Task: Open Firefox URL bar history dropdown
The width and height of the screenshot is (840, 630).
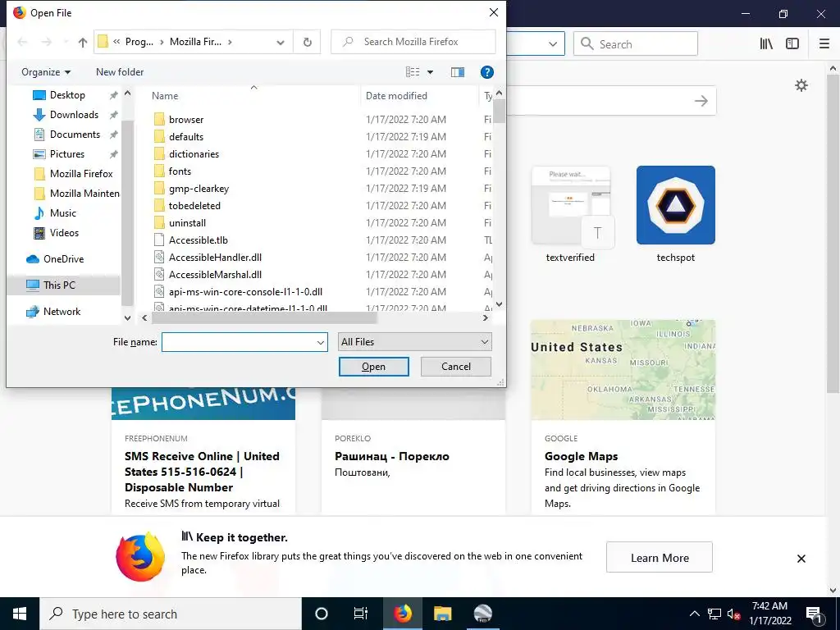Action: pyautogui.click(x=553, y=44)
